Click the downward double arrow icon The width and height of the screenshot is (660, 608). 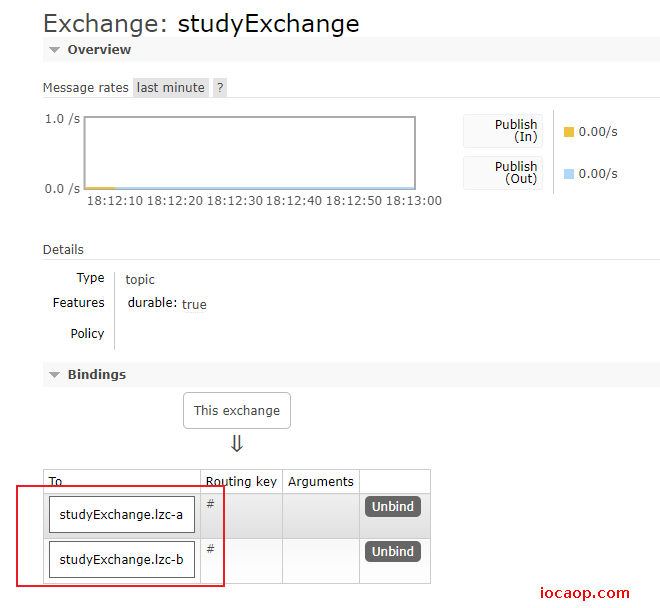(237, 443)
